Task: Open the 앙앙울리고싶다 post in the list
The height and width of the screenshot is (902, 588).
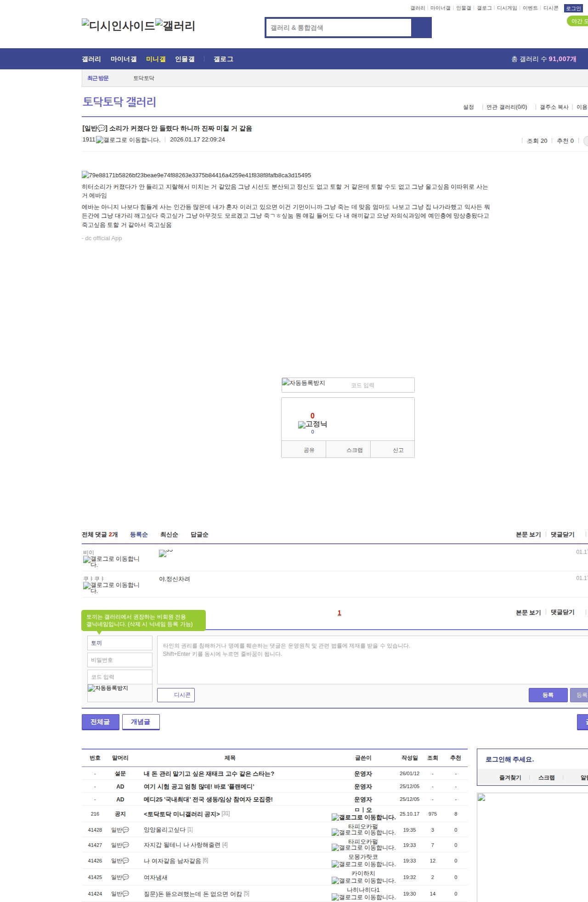Action: click(164, 830)
